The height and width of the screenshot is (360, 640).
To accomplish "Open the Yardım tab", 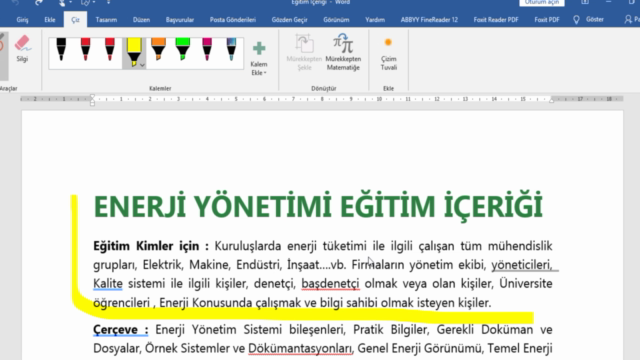I will pyautogui.click(x=375, y=20).
